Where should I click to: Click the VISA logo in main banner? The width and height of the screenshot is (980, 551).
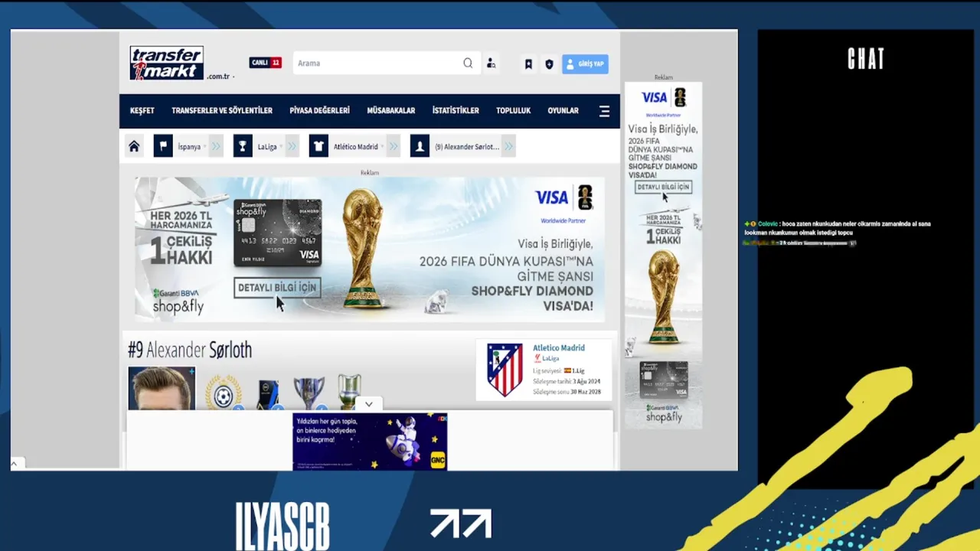[x=551, y=198]
